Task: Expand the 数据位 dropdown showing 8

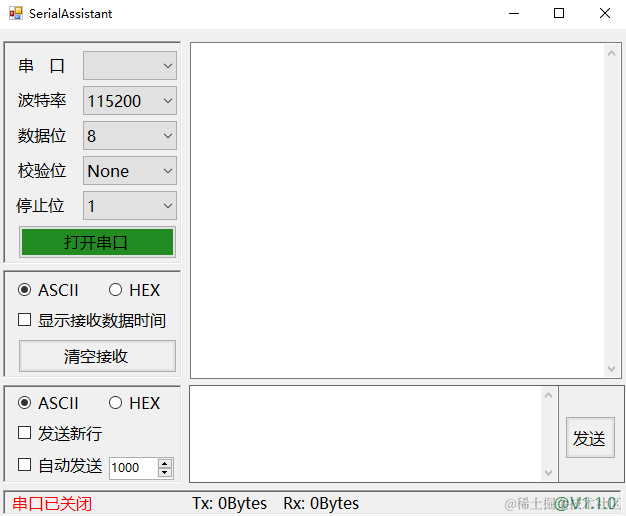Action: pyautogui.click(x=130, y=136)
